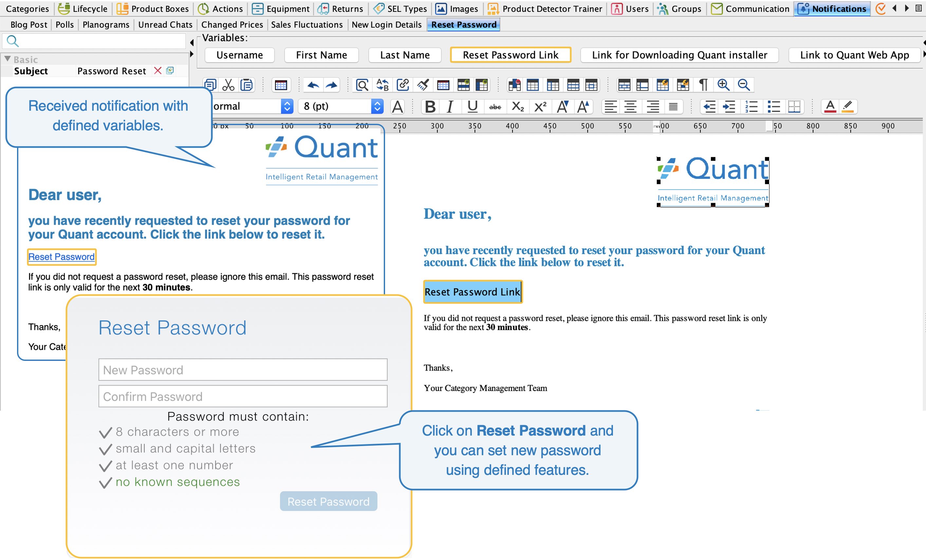926x560 pixels.
Task: Open the Subject translation icon next to the red X
Action: point(170,70)
